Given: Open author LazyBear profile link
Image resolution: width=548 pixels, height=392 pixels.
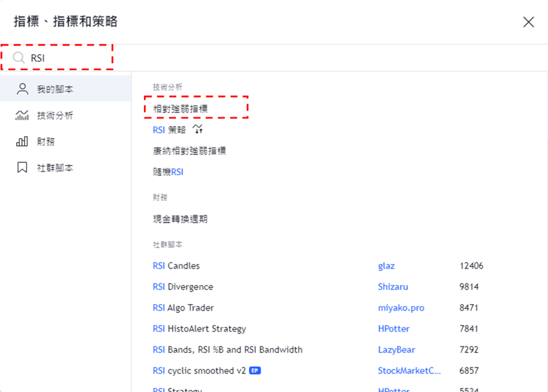Looking at the screenshot, I should (396, 349).
